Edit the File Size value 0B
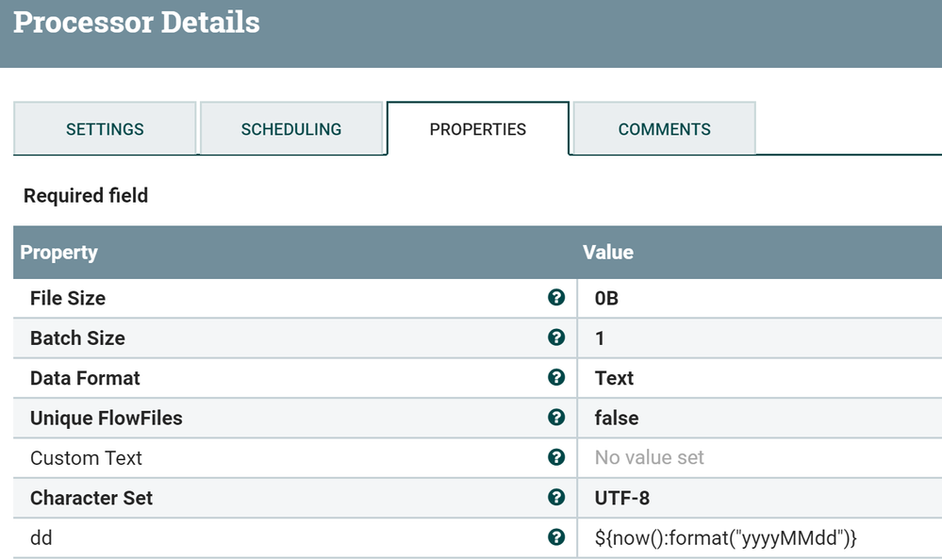The image size is (942, 560). coord(607,298)
